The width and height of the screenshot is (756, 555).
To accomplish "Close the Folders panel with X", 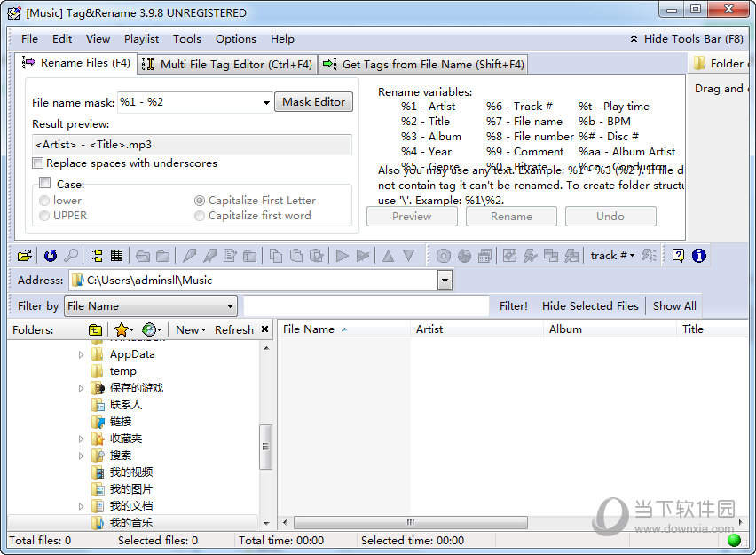I will tap(264, 329).
